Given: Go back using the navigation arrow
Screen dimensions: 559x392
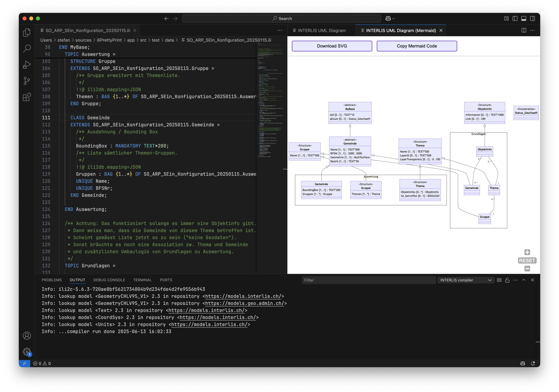Looking at the screenshot, I should [x=166, y=18].
